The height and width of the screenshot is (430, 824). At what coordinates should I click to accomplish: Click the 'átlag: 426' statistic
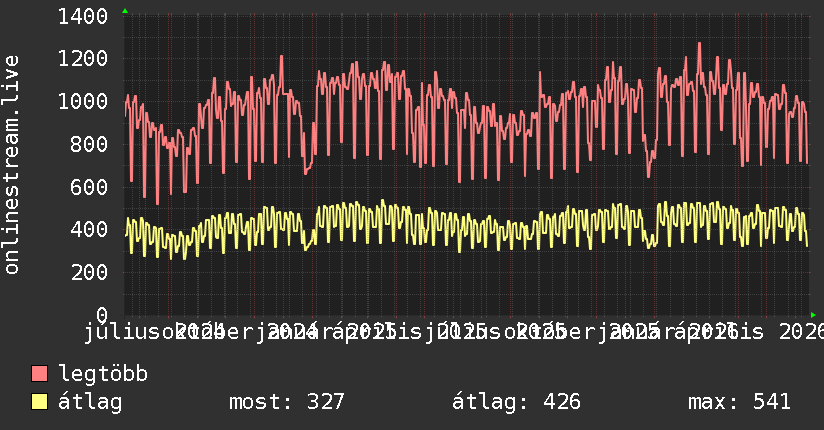coord(516,402)
